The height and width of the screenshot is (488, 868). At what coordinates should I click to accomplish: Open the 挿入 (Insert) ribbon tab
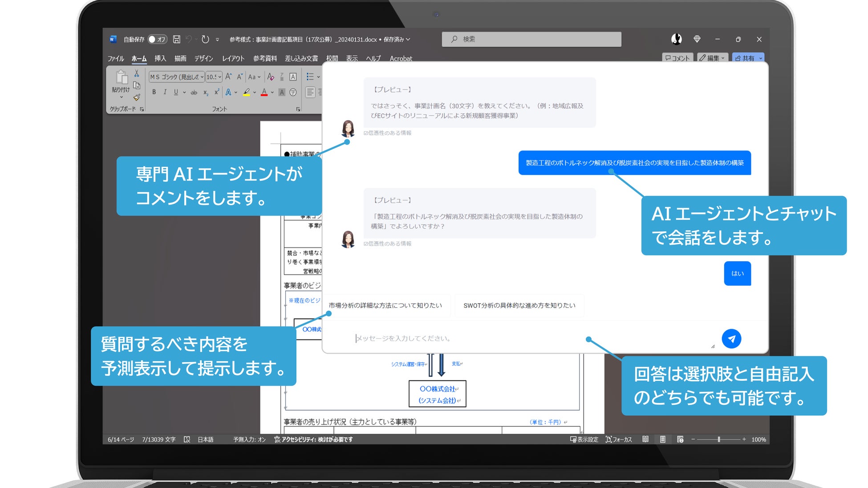click(160, 58)
